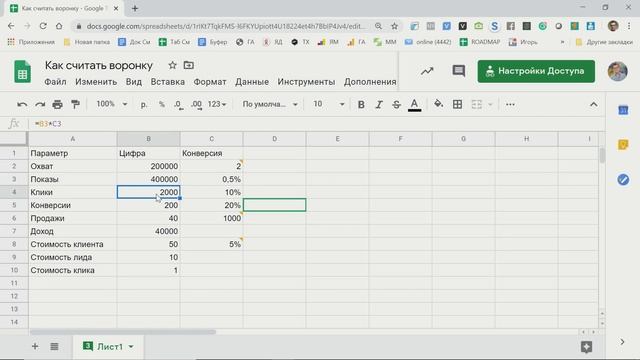Open more toolbar options (three dots)
Screen dimensions: 640x360
pos(510,104)
